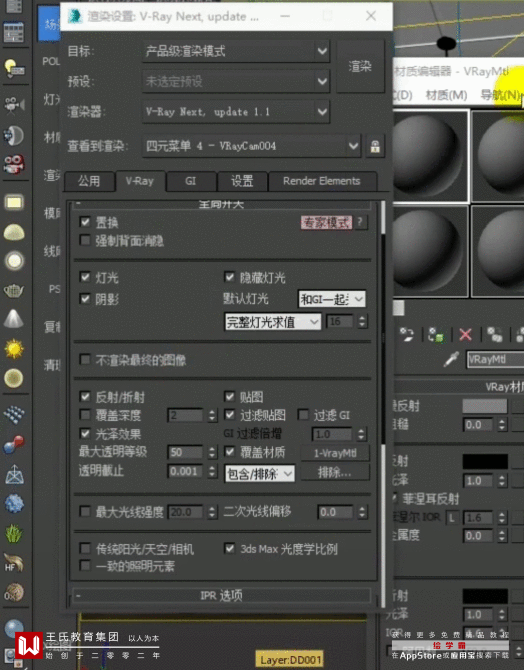This screenshot has height=670, width=524.
Task: Open the V-Ray light lister bulb icon
Action: [14, 68]
